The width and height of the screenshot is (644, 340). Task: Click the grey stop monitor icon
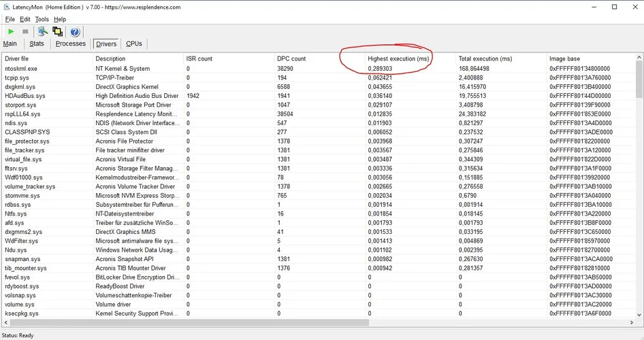pyautogui.click(x=25, y=31)
